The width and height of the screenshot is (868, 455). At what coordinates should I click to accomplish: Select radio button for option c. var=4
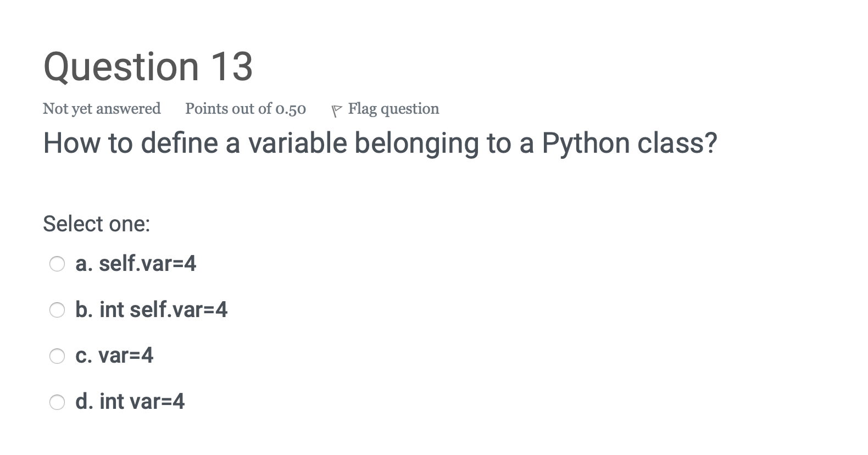point(57,356)
